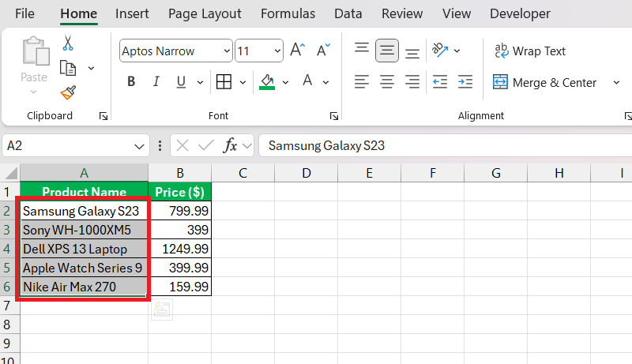Select cell with Nike Air Max 270
This screenshot has height=364, width=632.
click(85, 287)
